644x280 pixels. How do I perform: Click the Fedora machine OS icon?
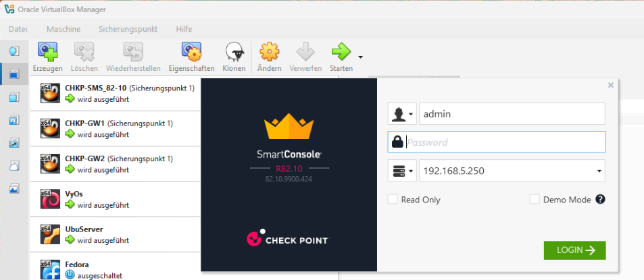[x=51, y=270]
